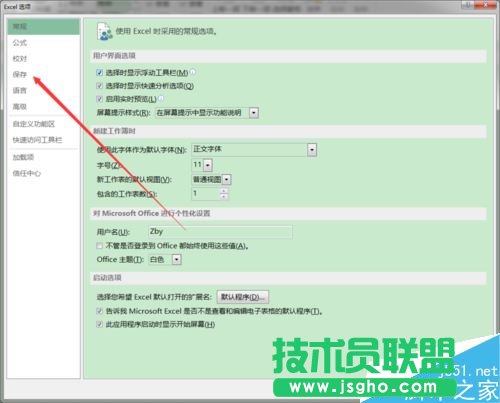Toggle 告诉我 Microsoft Excel 是否不是默认程序 checkbox
Image resolution: width=500 pixels, height=403 pixels.
pyautogui.click(x=99, y=311)
